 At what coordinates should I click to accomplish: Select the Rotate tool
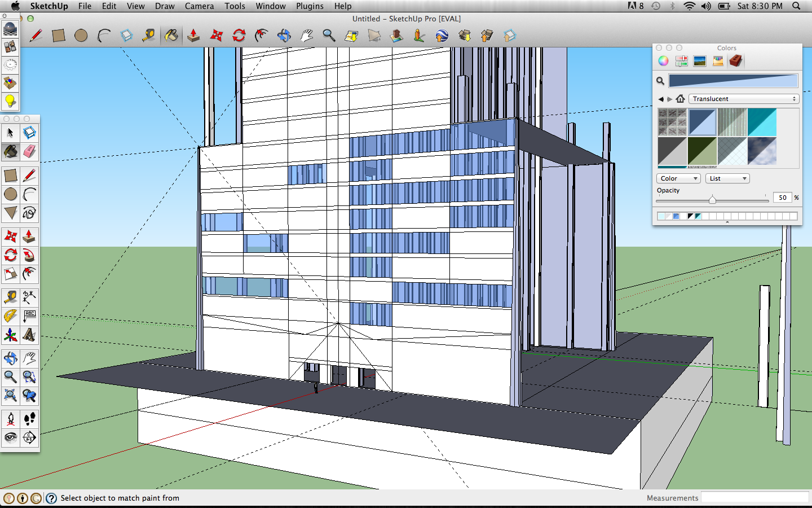pos(10,256)
